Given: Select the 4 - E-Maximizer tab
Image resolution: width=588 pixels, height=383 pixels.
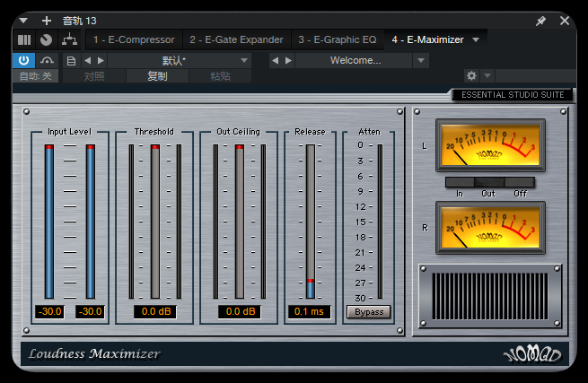Looking at the screenshot, I should (x=428, y=39).
